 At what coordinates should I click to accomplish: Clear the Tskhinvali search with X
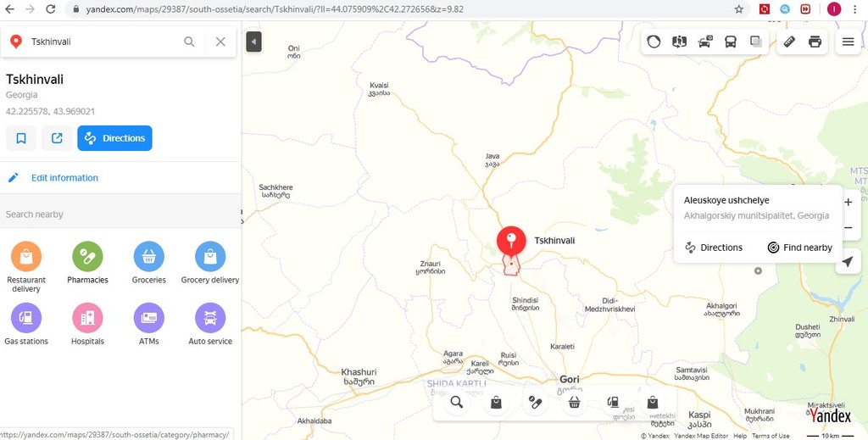[220, 42]
